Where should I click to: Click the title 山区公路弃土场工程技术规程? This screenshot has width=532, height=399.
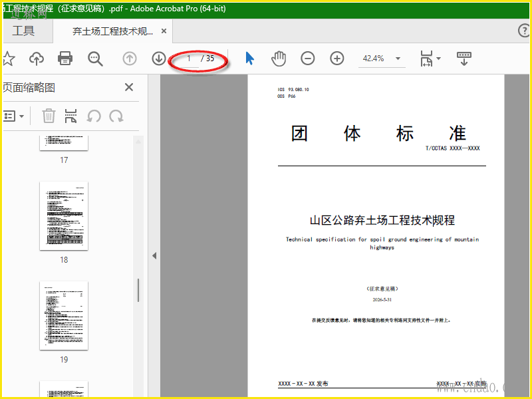(382, 220)
